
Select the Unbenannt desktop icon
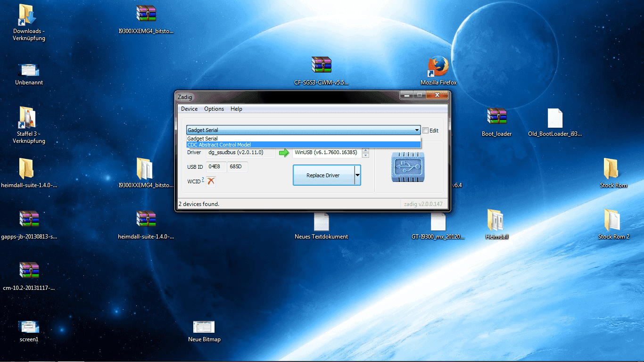(x=29, y=74)
